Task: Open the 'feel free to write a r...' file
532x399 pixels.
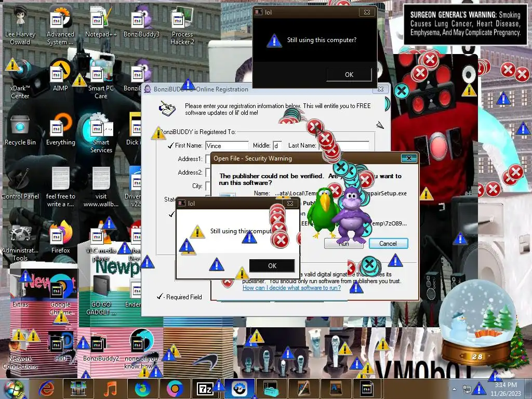Action: click(x=60, y=187)
